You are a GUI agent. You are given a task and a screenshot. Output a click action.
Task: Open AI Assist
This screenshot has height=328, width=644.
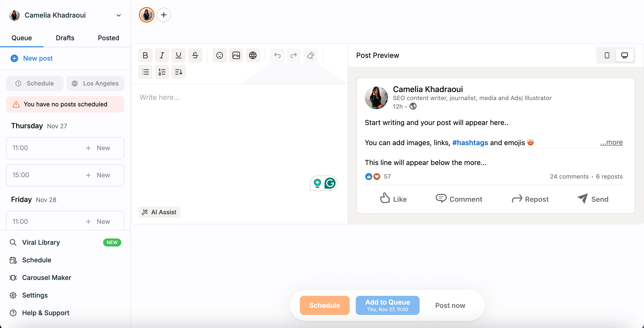point(159,212)
